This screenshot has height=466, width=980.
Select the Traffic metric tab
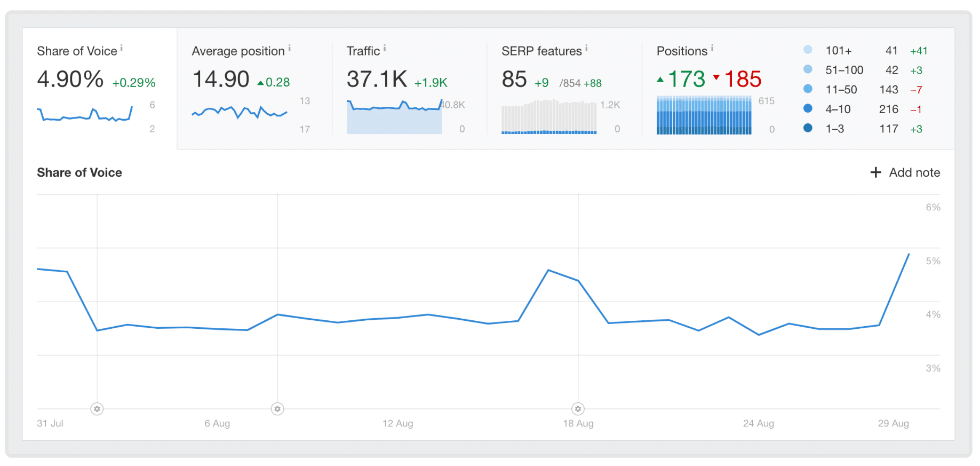tap(409, 89)
